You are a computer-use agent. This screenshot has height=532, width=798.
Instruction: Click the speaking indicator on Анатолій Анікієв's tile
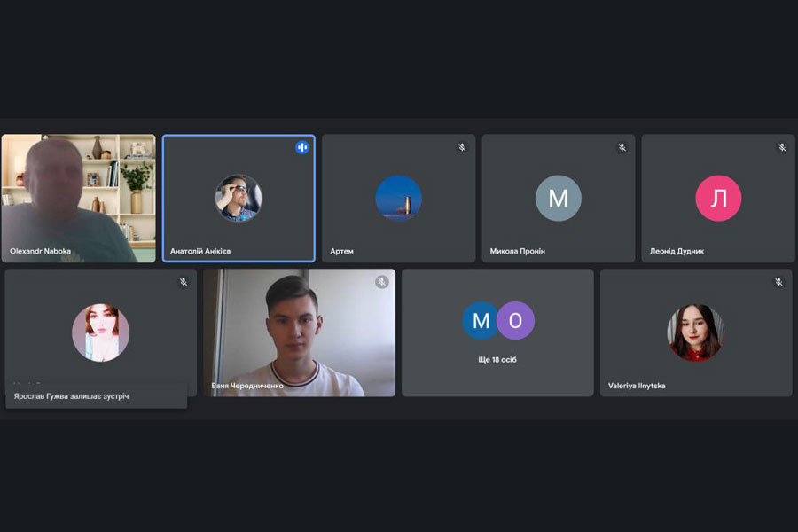click(x=301, y=148)
